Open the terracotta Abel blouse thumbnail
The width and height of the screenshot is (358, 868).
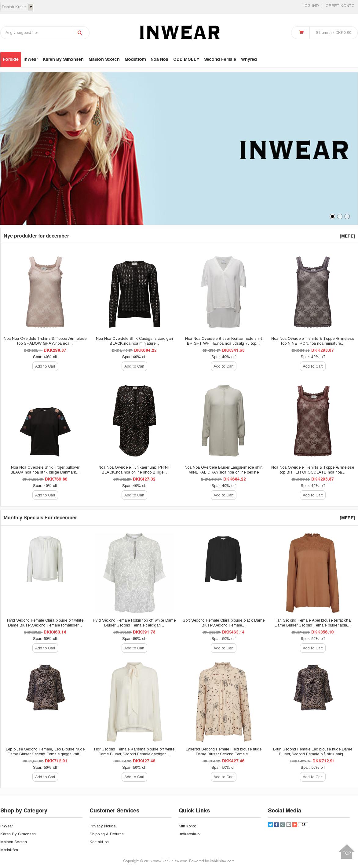coord(312,573)
